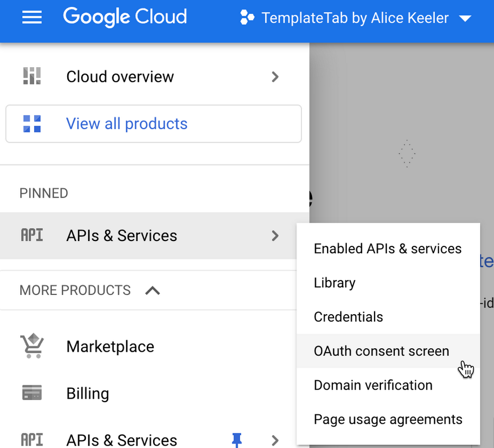This screenshot has width=494, height=448.
Task: Click the Cloud overview dashboard icon
Action: [32, 77]
